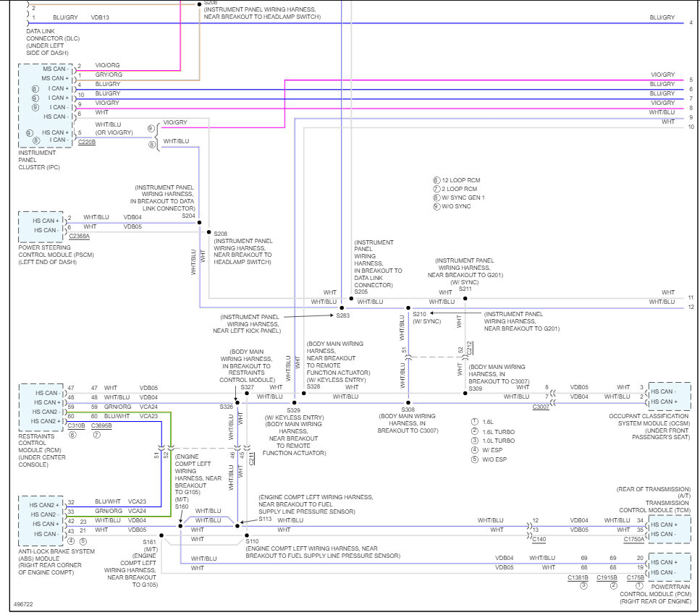
Task: Click splice label S329
Action: point(293,410)
